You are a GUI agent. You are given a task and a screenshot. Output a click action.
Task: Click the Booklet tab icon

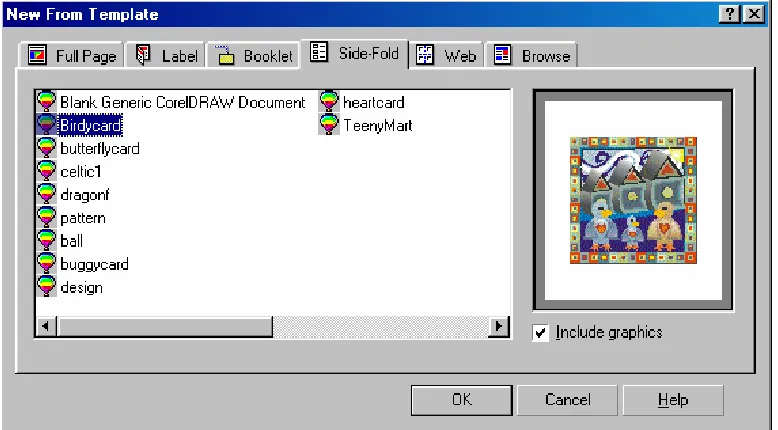225,55
